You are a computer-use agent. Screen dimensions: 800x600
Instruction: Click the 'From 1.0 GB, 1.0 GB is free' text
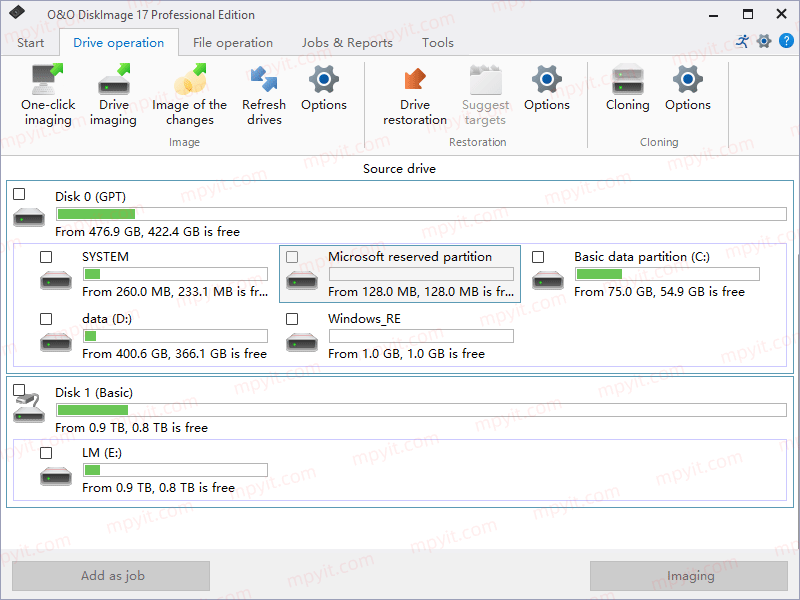coord(406,354)
